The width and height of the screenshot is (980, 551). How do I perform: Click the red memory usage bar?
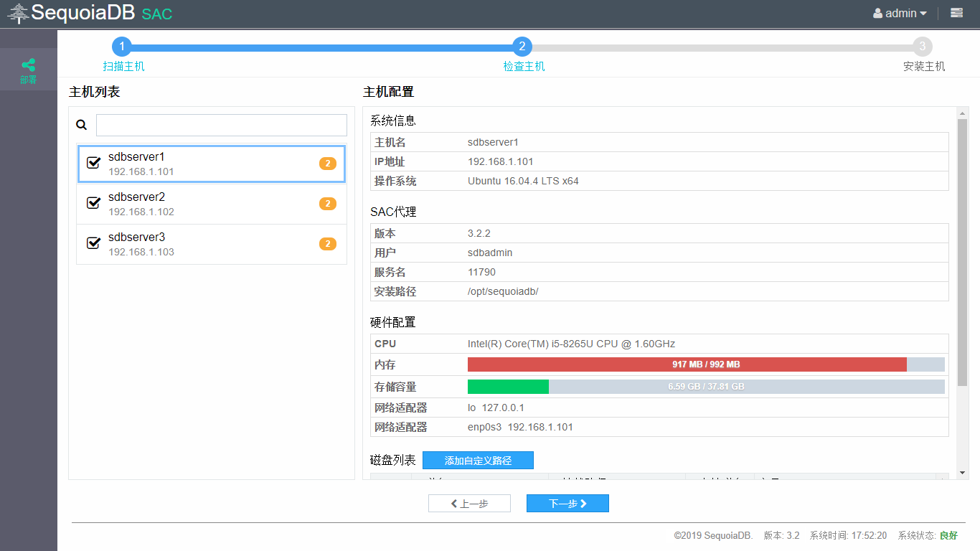pyautogui.click(x=687, y=364)
